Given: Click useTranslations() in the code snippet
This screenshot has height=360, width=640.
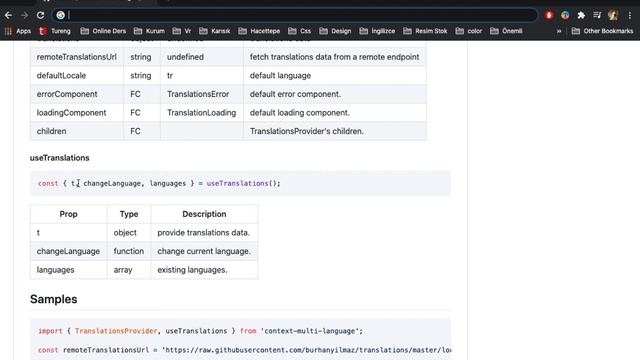Looking at the screenshot, I should pyautogui.click(x=242, y=183).
